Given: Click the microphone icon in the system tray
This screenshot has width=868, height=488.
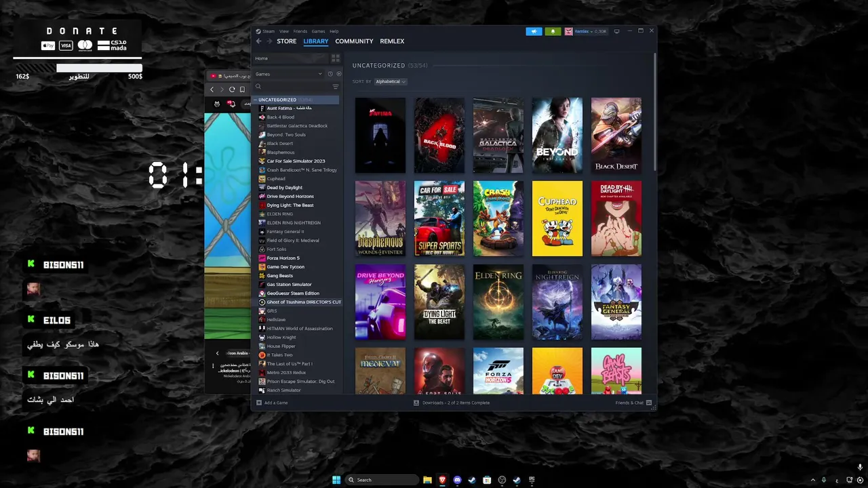Looking at the screenshot, I should 824,480.
